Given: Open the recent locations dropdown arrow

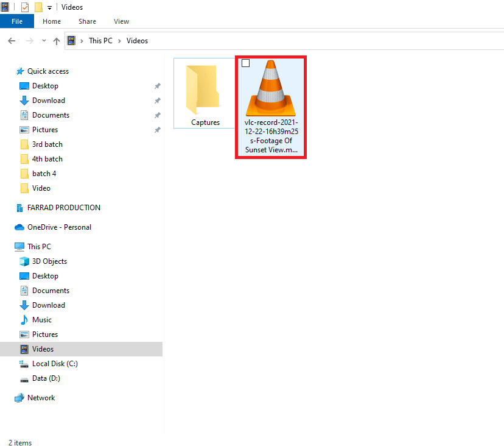Looking at the screenshot, I should pos(44,41).
